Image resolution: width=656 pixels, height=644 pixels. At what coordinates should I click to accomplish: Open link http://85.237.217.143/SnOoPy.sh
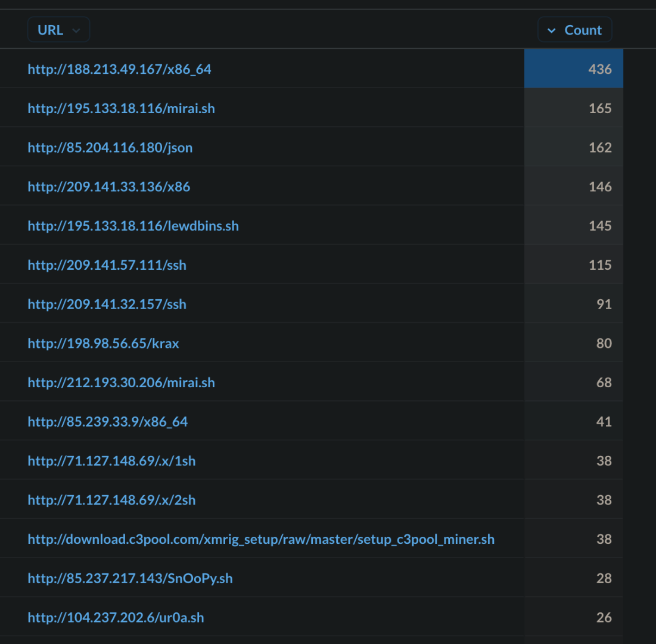[x=130, y=578]
